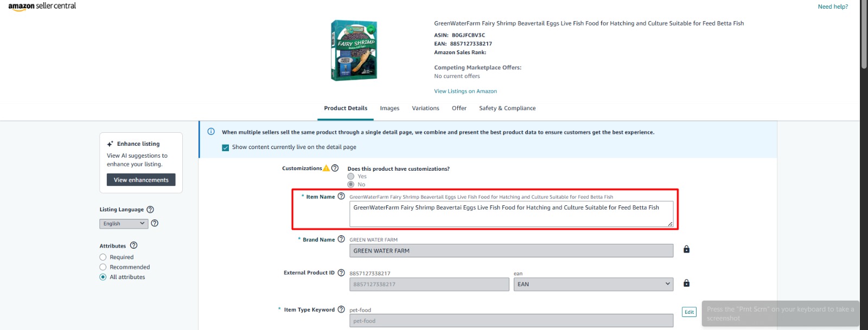Click the sparkle icon beside Enhance listing
Image resolution: width=868 pixels, height=330 pixels.
(x=110, y=144)
